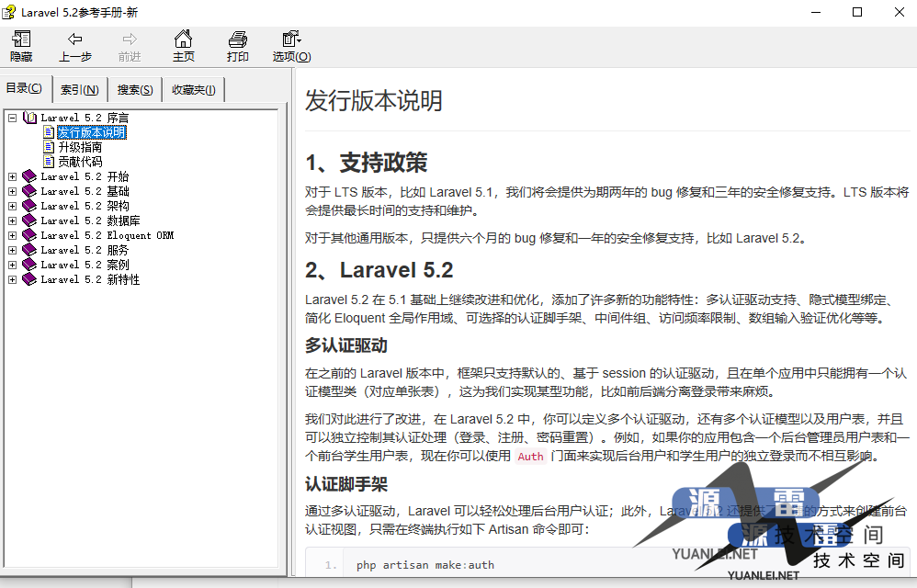Click the php artisan make:auth code line

click(x=425, y=565)
